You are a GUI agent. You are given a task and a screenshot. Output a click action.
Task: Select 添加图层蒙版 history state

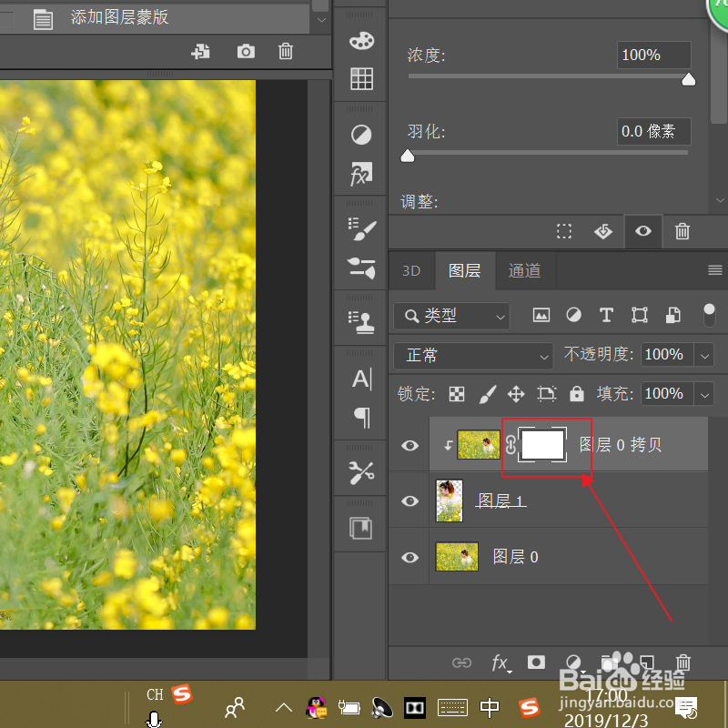pos(155,18)
